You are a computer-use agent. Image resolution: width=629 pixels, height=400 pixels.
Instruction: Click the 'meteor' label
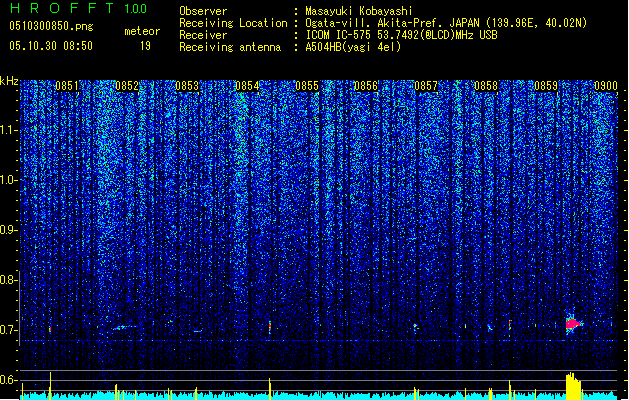142,31
